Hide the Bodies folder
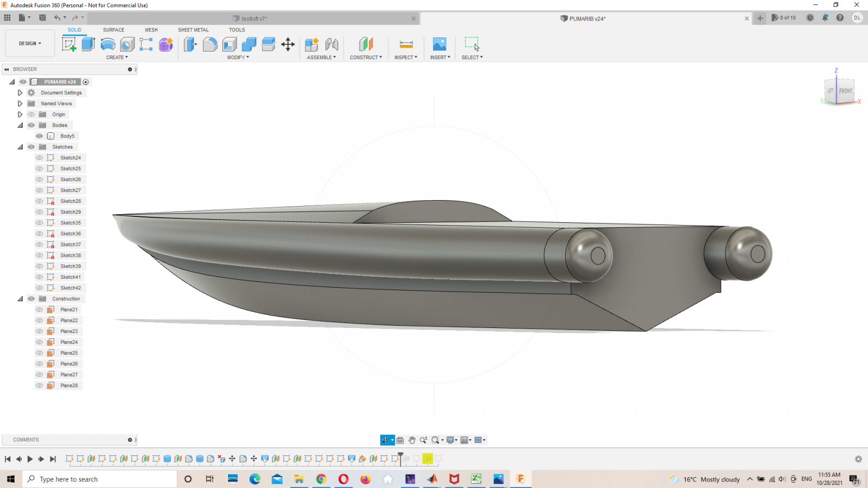 [31, 125]
